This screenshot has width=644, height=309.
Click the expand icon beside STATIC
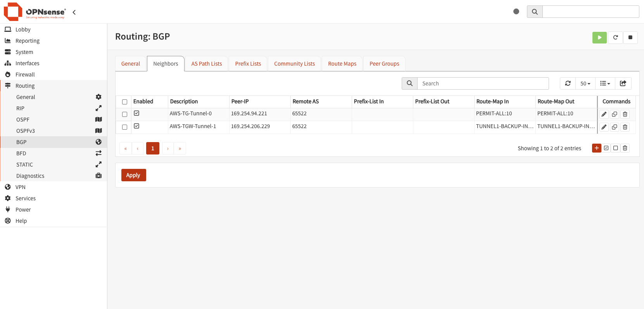point(98,165)
